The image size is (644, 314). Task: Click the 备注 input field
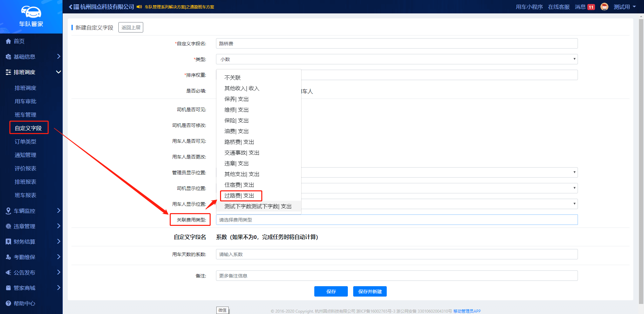click(x=396, y=276)
